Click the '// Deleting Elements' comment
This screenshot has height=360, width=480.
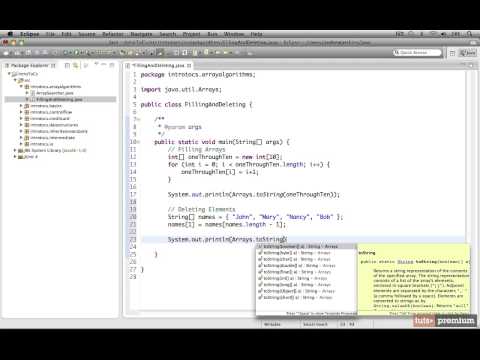pyautogui.click(x=201, y=209)
